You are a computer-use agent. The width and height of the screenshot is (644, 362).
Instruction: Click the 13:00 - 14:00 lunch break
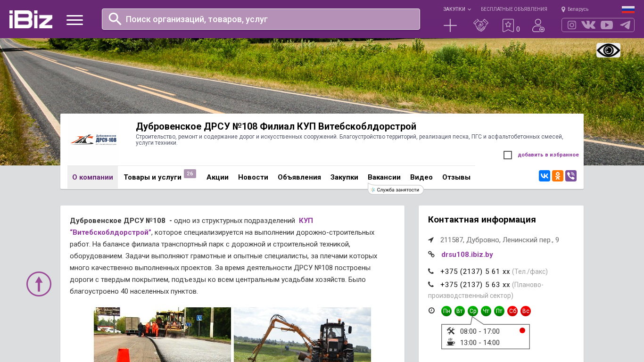(x=480, y=343)
